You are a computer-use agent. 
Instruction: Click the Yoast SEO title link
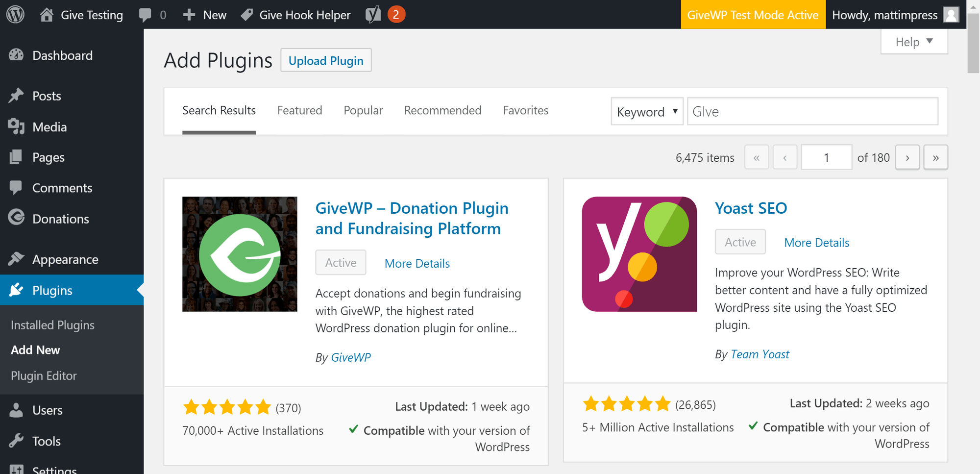click(751, 208)
